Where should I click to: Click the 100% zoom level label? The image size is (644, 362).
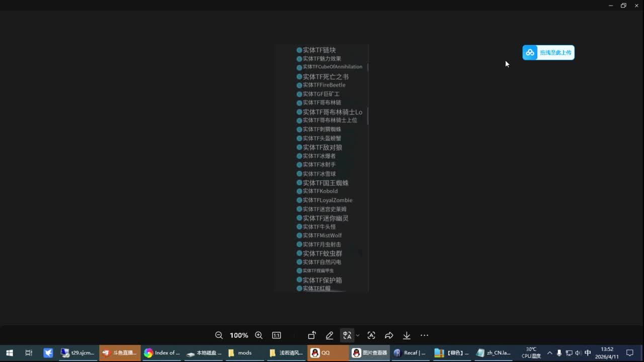tap(239, 335)
